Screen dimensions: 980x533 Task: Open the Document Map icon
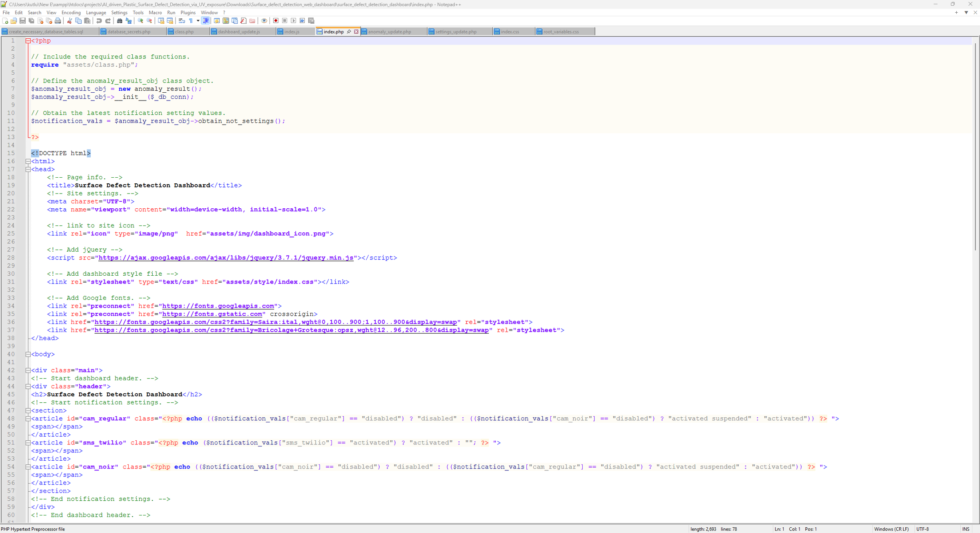[x=226, y=20]
